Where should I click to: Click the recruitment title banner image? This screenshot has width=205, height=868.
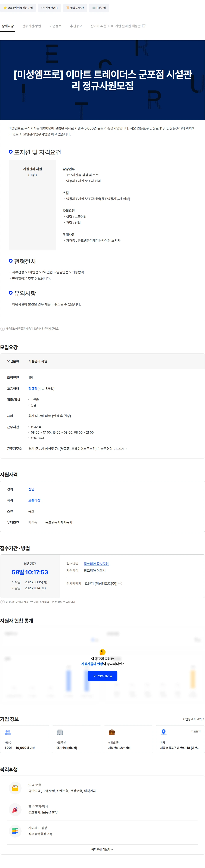click(x=102, y=80)
